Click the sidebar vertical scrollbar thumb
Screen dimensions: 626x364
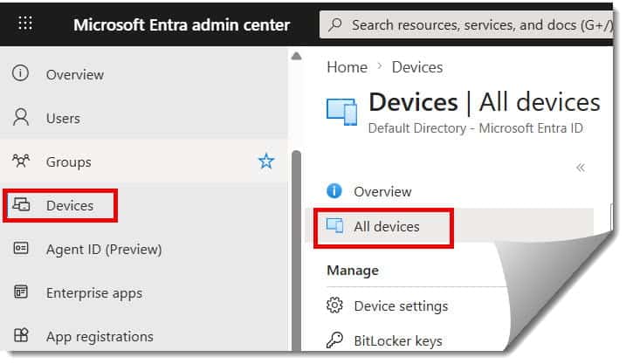click(x=296, y=251)
